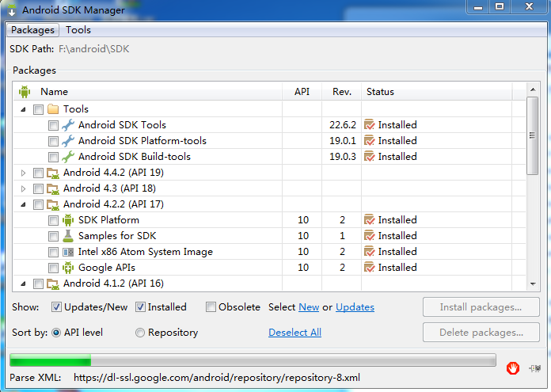Click the Android robot icon in the Name header
This screenshot has width=551, height=392.
click(25, 92)
